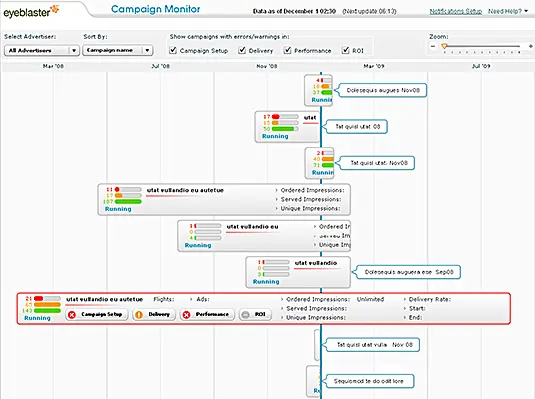Click the Served Impressions arrow in selected campaign

coord(282,309)
